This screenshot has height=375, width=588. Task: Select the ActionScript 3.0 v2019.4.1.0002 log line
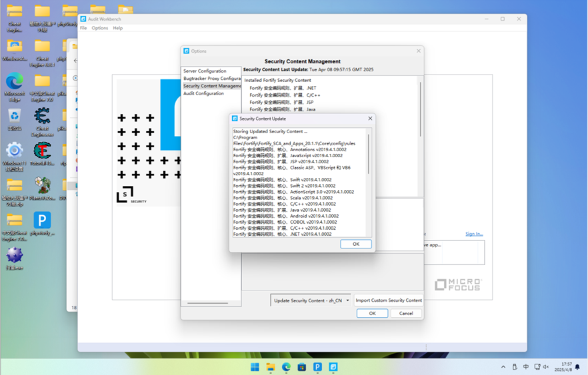(x=293, y=192)
